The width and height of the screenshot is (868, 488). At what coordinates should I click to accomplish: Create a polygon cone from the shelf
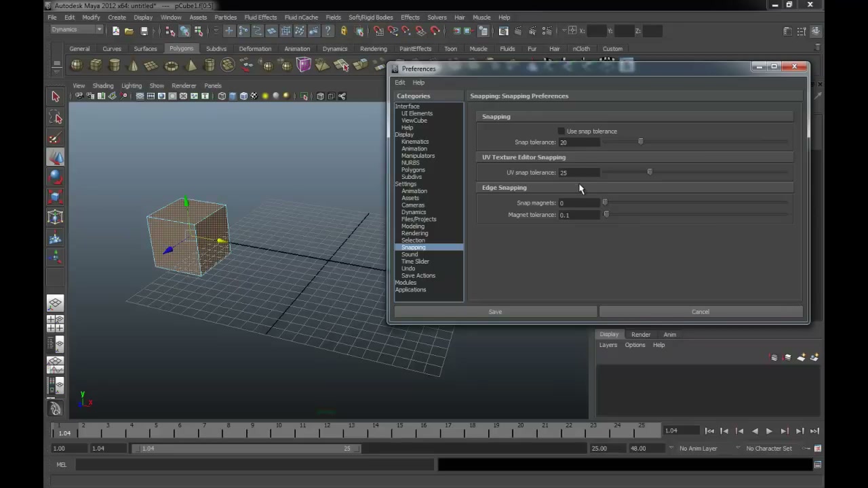point(133,65)
